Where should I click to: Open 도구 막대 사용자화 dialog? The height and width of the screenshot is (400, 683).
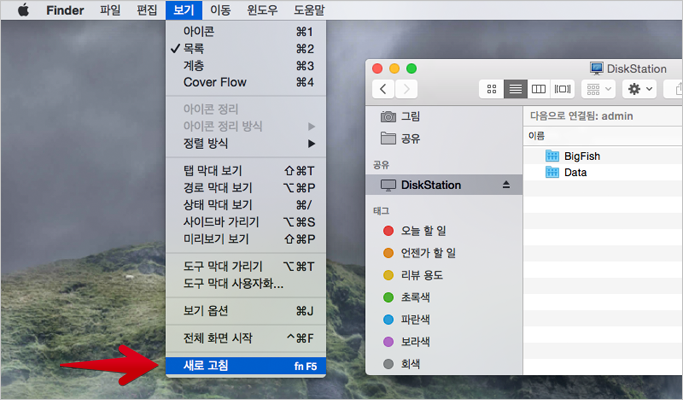(246, 284)
